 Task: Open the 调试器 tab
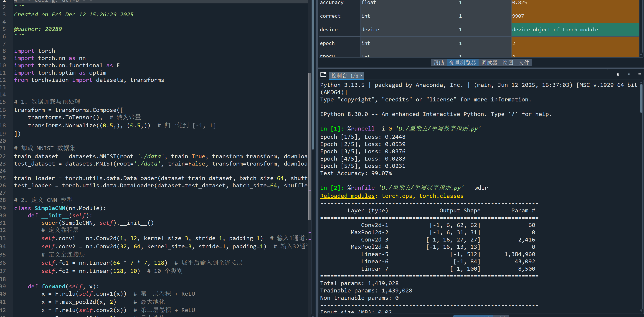pos(489,63)
